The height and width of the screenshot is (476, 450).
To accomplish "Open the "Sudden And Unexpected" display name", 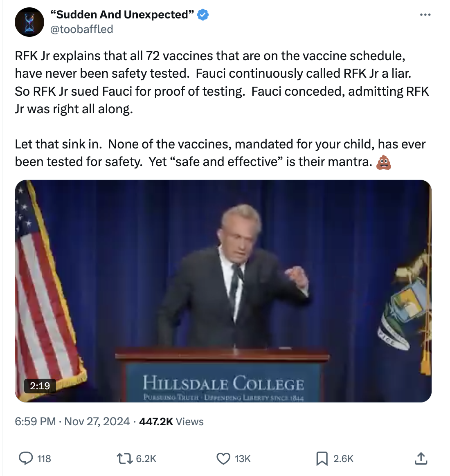I will pos(122,15).
